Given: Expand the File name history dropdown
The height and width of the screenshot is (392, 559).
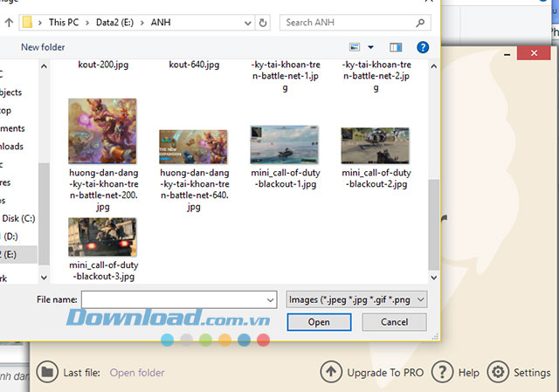Looking at the screenshot, I should click(269, 299).
